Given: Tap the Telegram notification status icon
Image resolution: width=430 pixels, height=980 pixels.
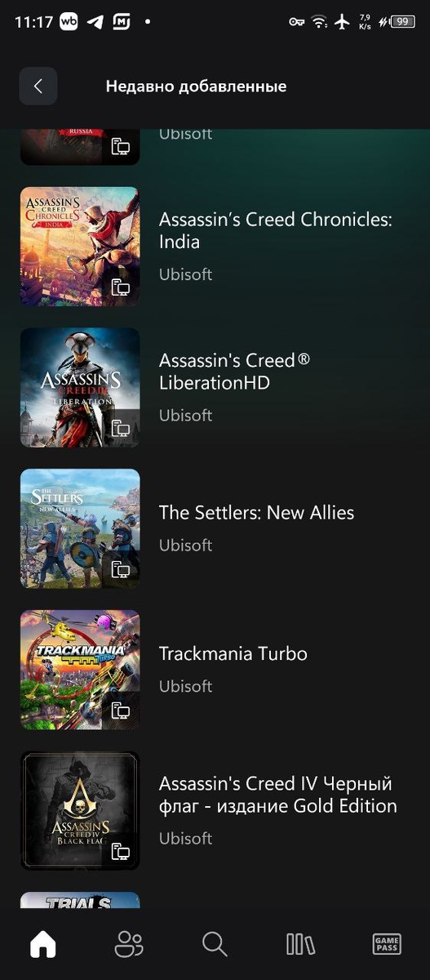Looking at the screenshot, I should pos(95,22).
